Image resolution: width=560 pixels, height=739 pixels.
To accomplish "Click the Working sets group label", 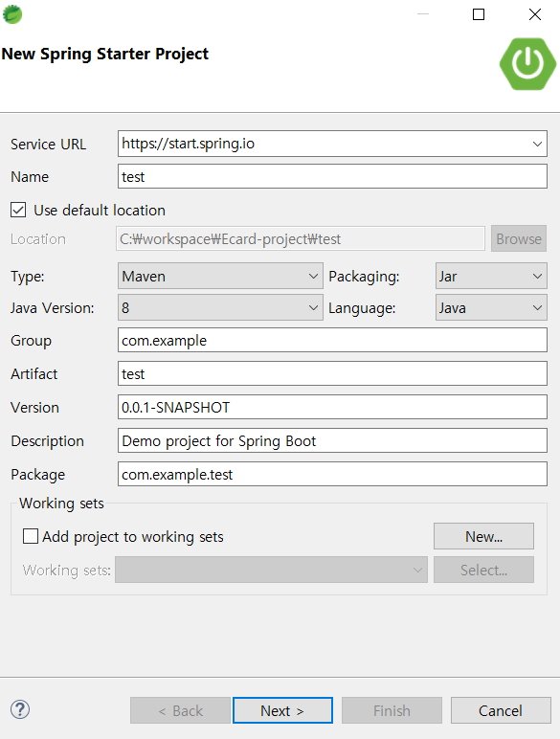I will [61, 504].
